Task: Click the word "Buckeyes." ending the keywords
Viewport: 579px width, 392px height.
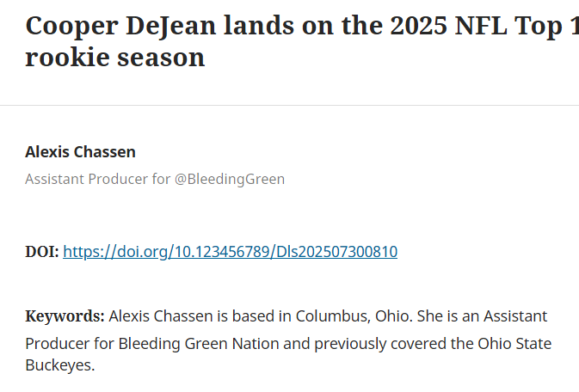Action: tap(60, 365)
